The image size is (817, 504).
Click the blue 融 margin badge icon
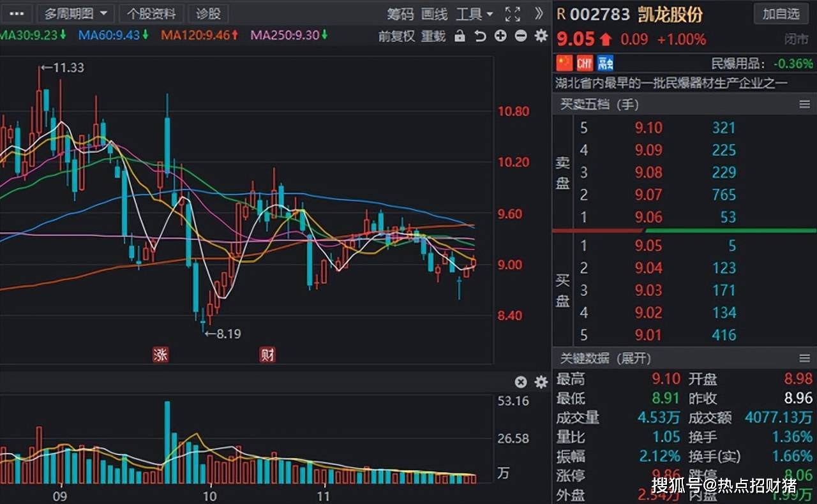tap(605, 63)
